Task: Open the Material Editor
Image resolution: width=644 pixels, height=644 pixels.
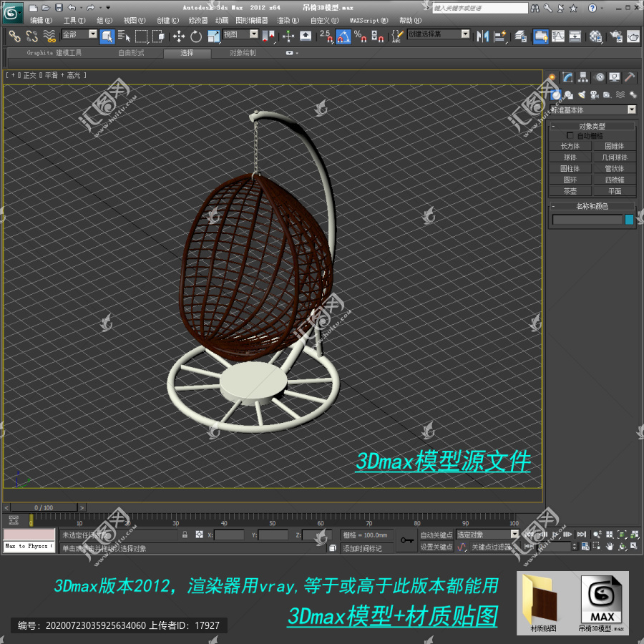Action: coord(595,36)
